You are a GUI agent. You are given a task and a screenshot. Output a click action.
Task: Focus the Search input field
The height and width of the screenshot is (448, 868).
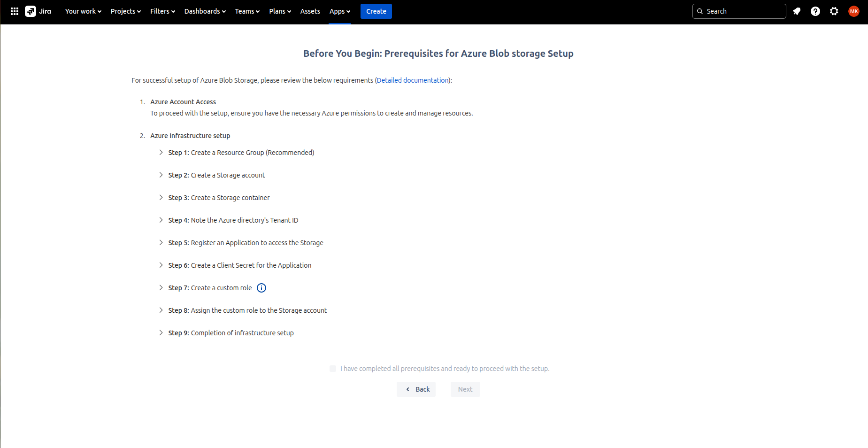click(744, 11)
